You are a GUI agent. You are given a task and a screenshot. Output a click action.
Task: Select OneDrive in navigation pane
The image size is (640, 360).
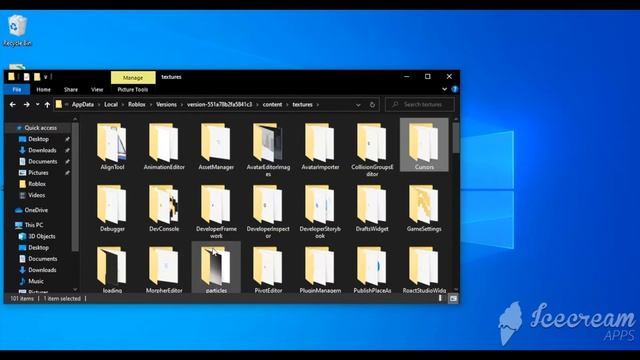pyautogui.click(x=36, y=210)
